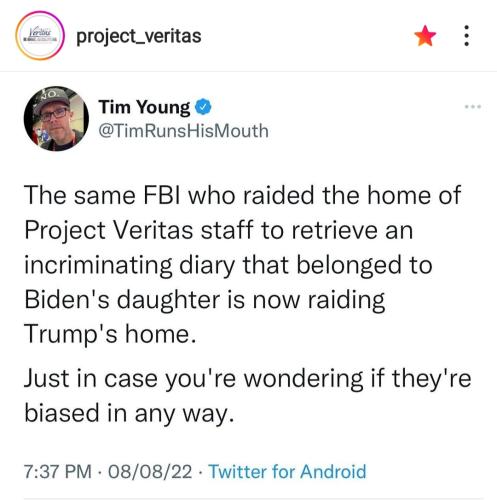Open the project_veritas story ring avatar
Viewport: 497px width, 500px height.
point(40,36)
